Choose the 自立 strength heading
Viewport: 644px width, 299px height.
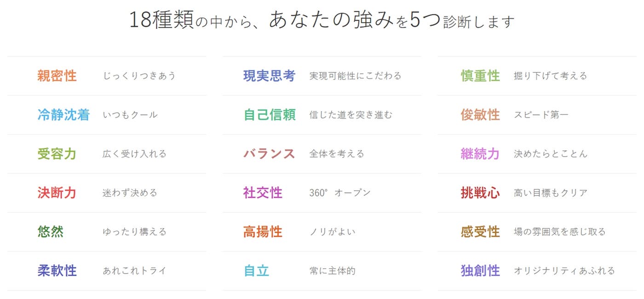(x=256, y=270)
